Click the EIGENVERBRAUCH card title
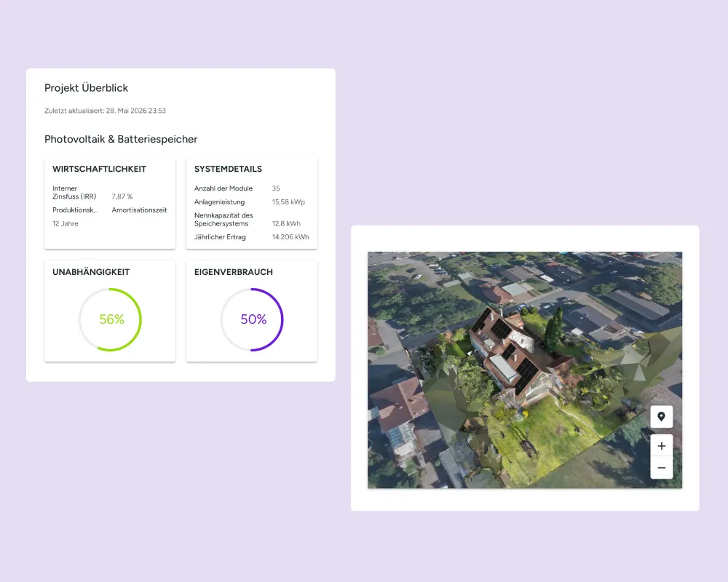The height and width of the screenshot is (582, 728). coord(234,272)
